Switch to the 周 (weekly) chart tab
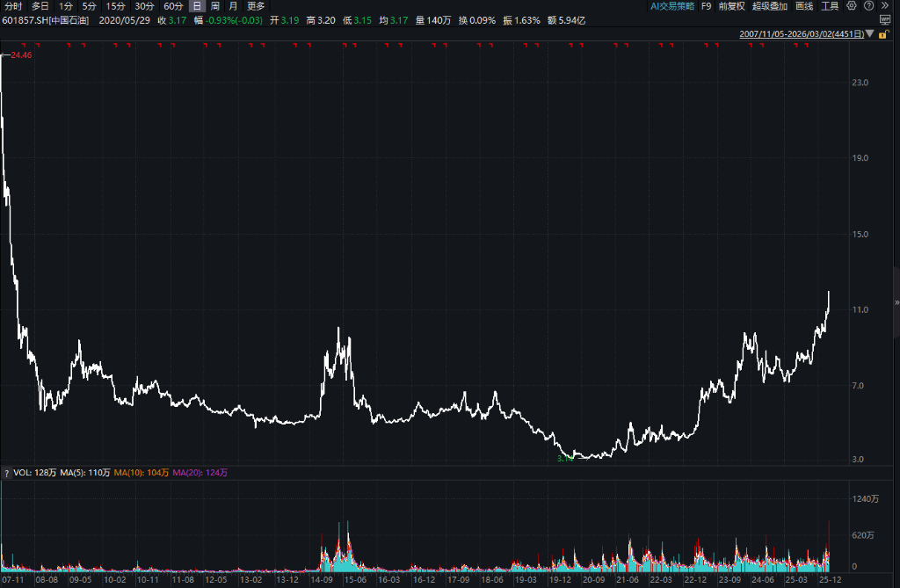Viewport: 900px width, 588px height. pyautogui.click(x=214, y=5)
